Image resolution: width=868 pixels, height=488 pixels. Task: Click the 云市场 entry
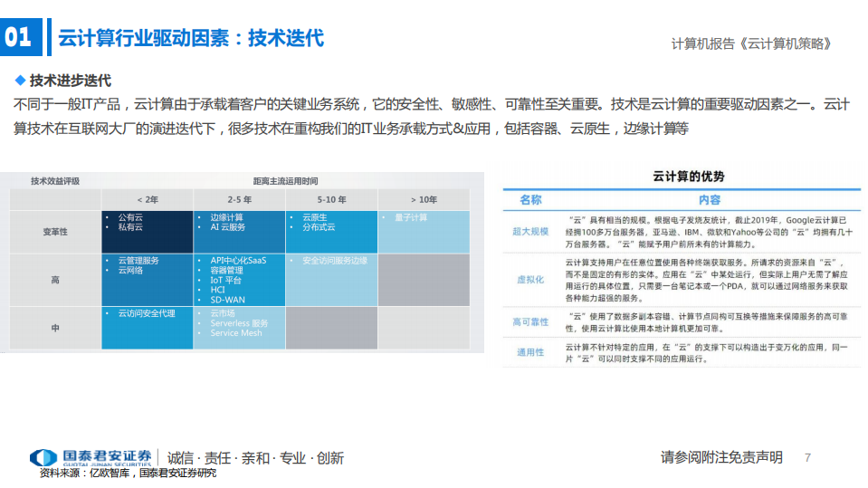click(x=223, y=313)
